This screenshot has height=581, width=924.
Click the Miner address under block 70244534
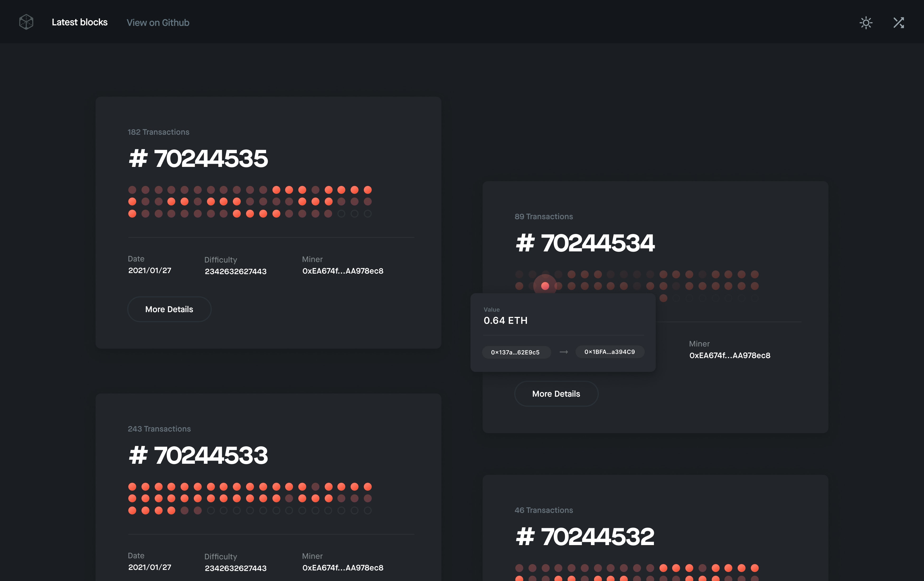730,355
